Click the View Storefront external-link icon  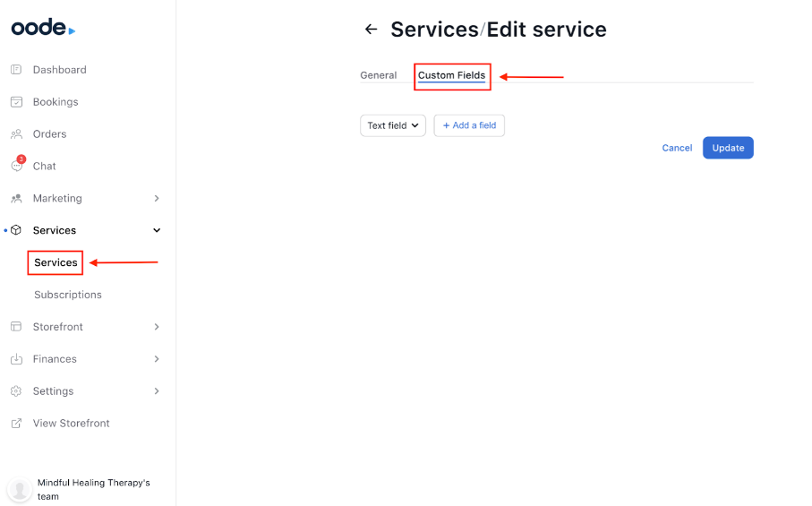(16, 424)
